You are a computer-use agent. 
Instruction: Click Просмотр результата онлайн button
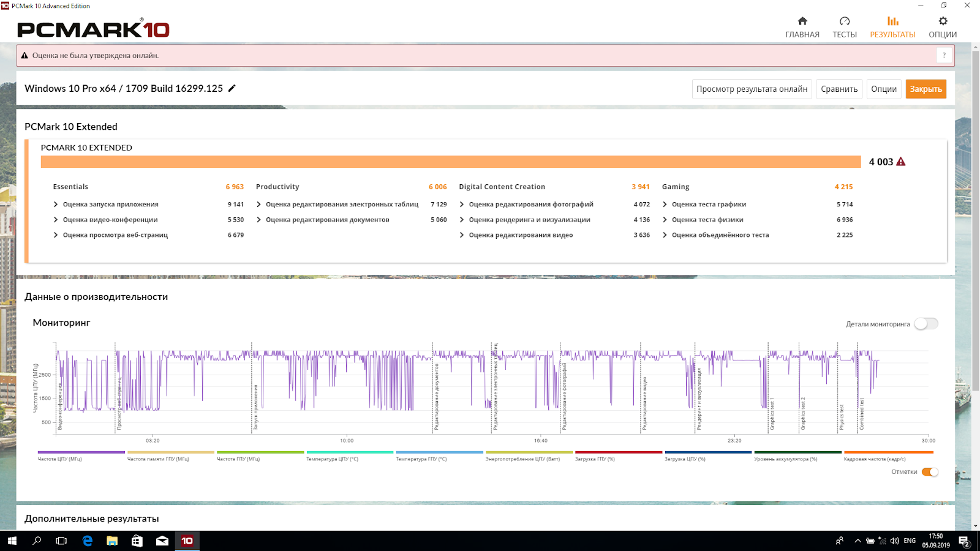coord(752,89)
